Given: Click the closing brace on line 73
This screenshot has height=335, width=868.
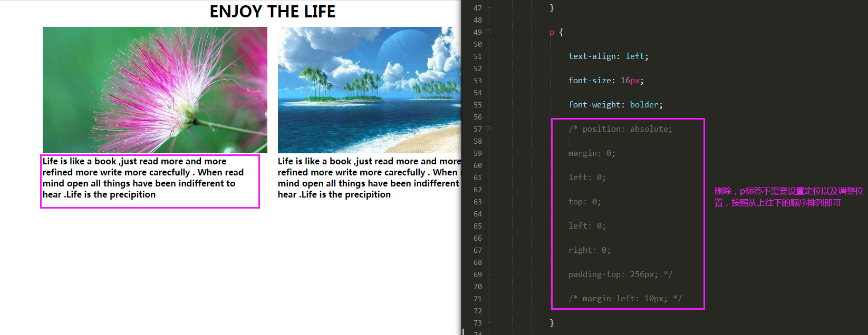Looking at the screenshot, I should [x=552, y=323].
